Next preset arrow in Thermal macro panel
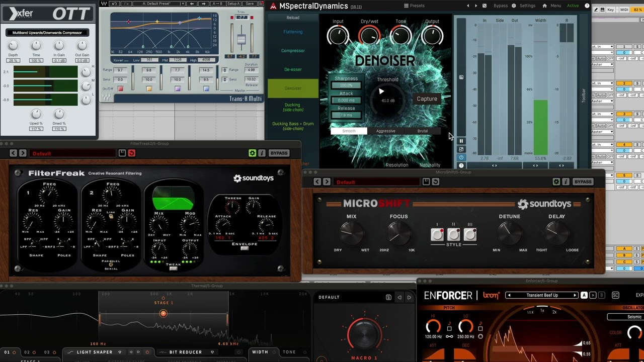 click(x=409, y=297)
